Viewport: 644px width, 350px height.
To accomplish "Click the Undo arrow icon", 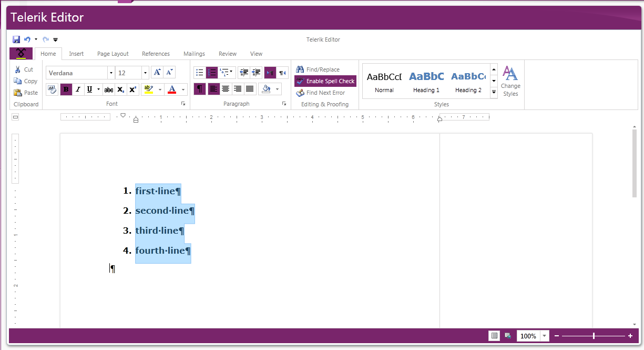I will [27, 39].
